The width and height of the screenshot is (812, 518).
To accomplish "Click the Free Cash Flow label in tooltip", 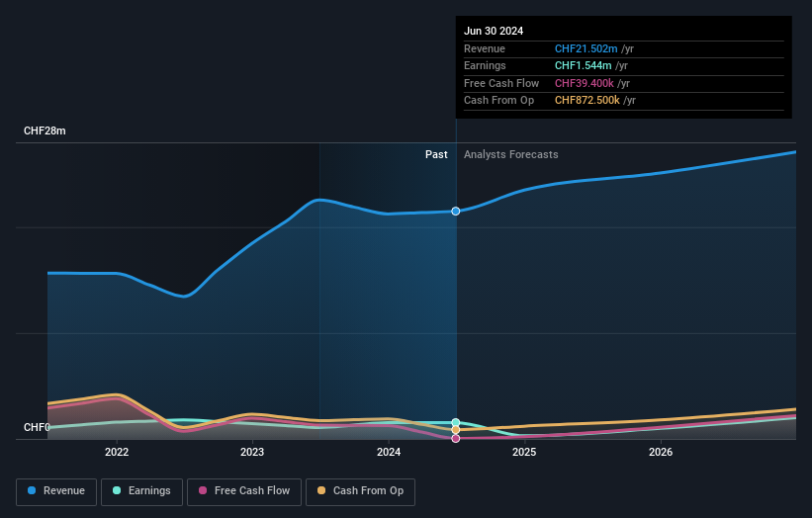I will point(501,83).
